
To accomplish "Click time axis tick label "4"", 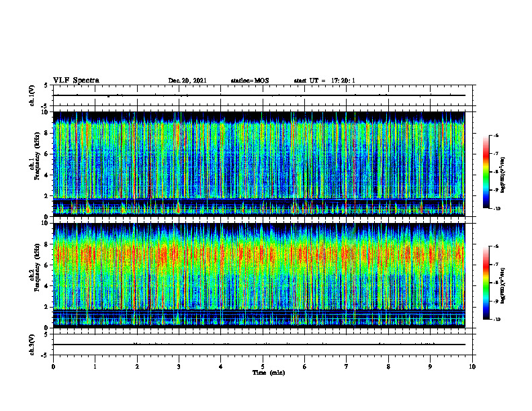I will (221, 367).
